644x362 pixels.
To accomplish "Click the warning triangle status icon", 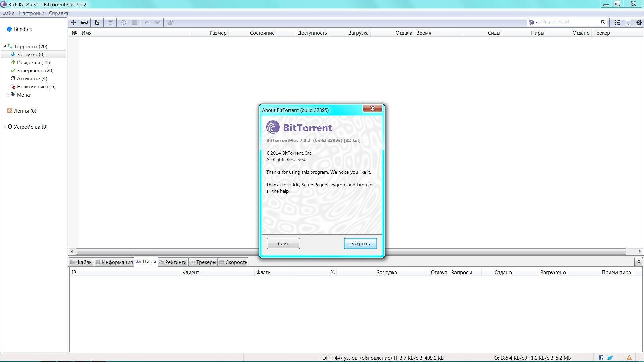I will [x=629, y=358].
